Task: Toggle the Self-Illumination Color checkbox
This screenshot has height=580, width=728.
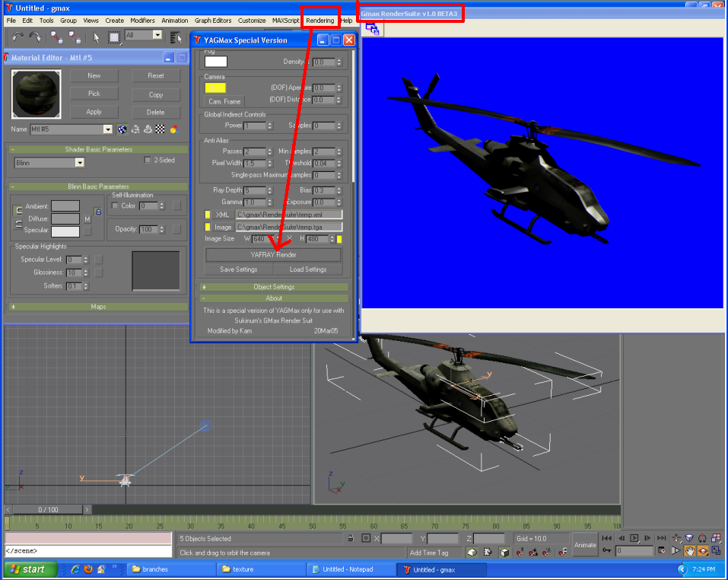Action: pyautogui.click(x=115, y=205)
